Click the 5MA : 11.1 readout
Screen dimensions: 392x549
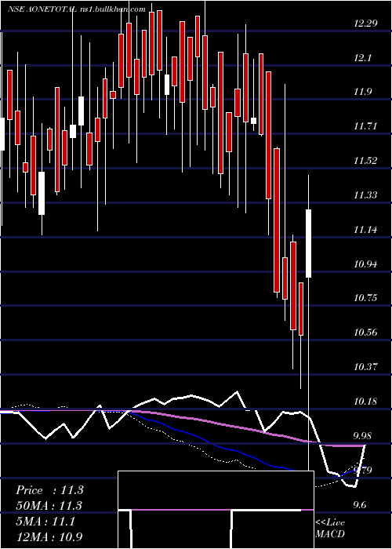tap(45, 522)
